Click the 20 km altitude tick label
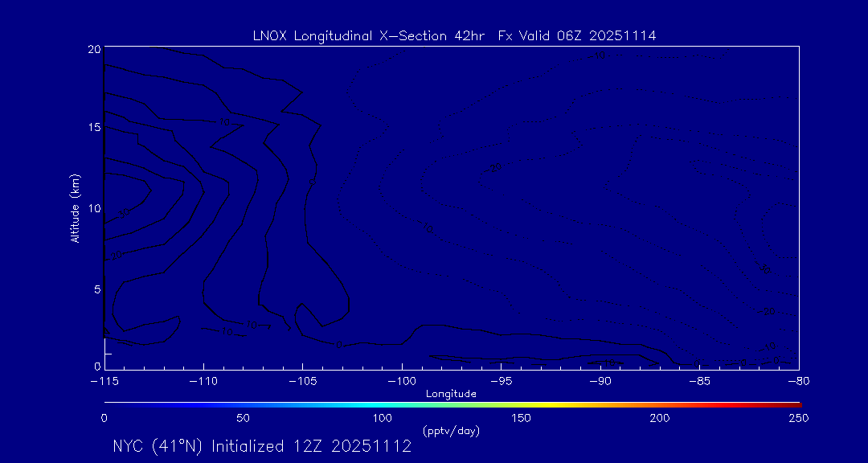Image resolution: width=868 pixels, height=463 pixels. [93, 49]
